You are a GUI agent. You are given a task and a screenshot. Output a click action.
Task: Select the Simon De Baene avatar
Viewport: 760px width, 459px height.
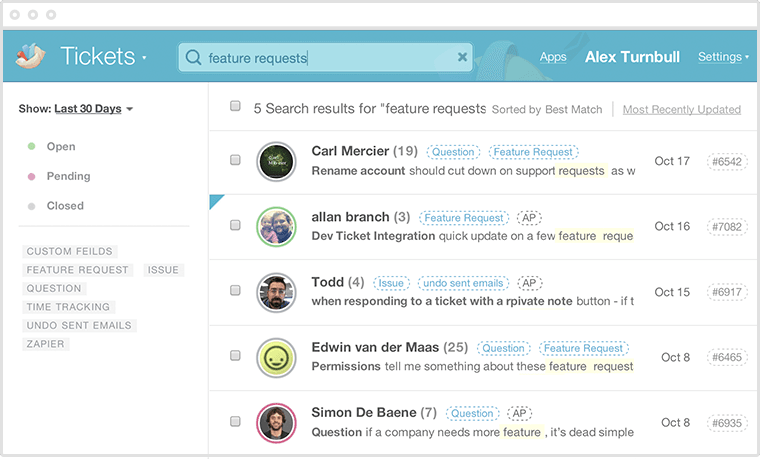click(276, 422)
